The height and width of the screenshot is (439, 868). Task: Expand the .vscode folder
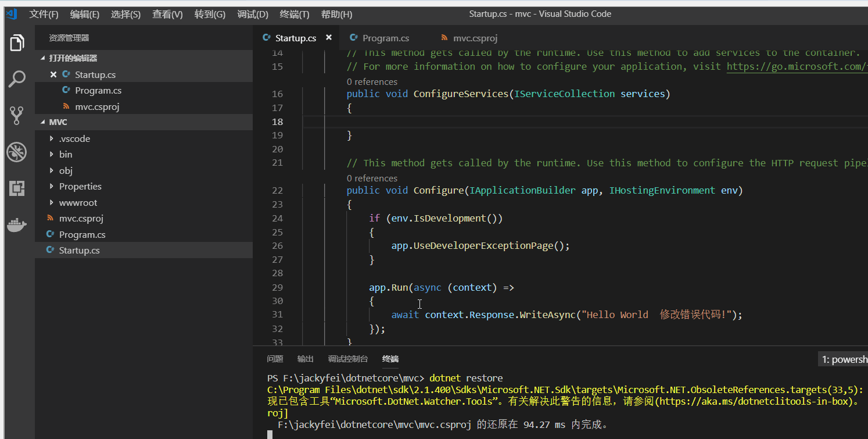point(74,139)
